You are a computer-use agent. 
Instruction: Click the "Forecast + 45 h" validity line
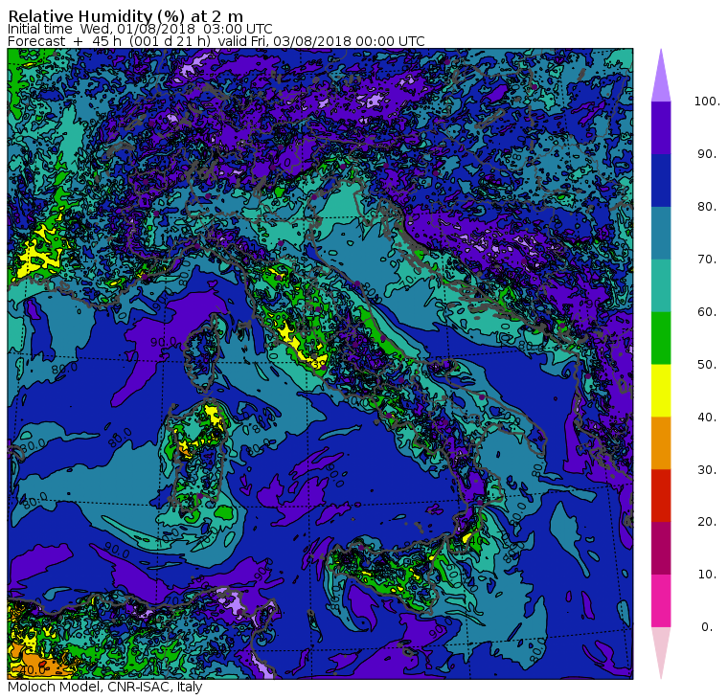coord(216,41)
